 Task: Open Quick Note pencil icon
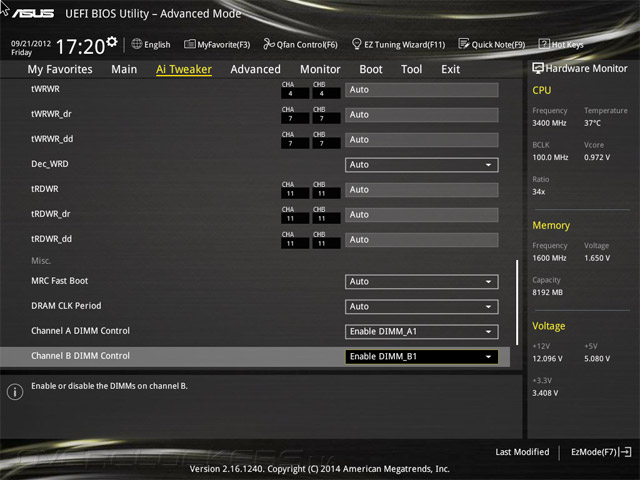pos(464,44)
